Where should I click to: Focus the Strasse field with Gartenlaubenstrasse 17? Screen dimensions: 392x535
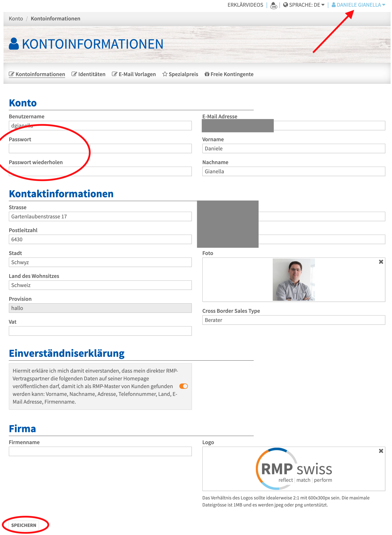click(100, 216)
